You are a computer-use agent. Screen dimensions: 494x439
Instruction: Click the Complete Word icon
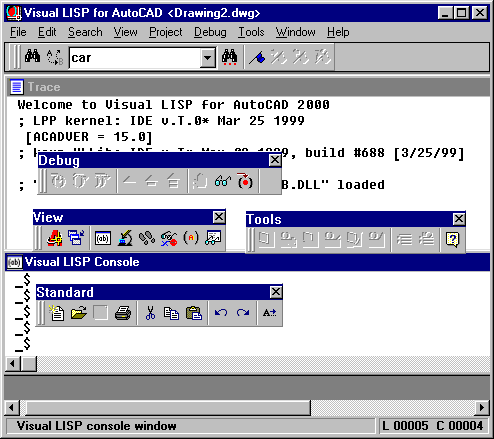point(270,313)
